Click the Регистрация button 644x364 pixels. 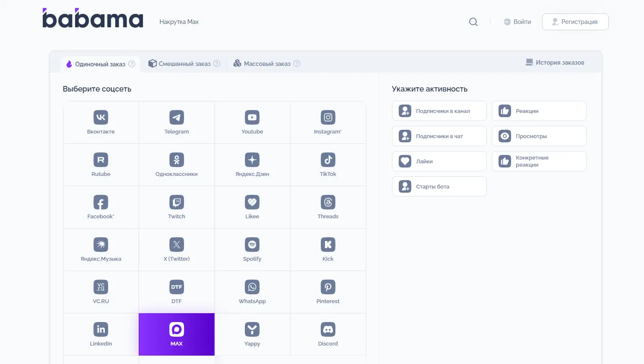[575, 22]
